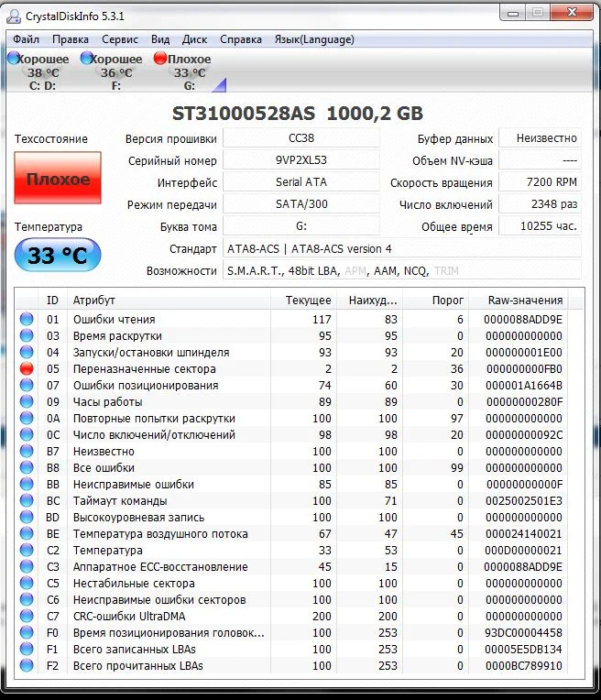Click the Raw-значения column header
The image size is (601, 700).
(x=519, y=300)
